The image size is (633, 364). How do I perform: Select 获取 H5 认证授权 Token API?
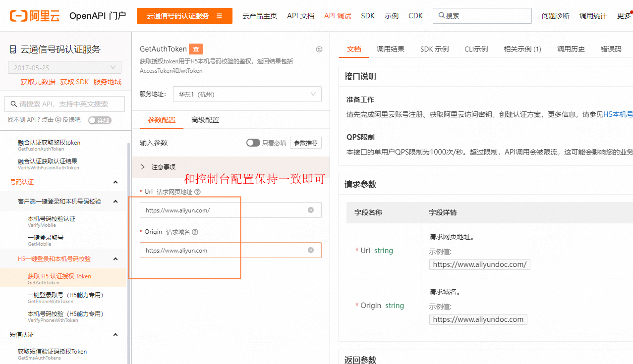click(x=59, y=279)
